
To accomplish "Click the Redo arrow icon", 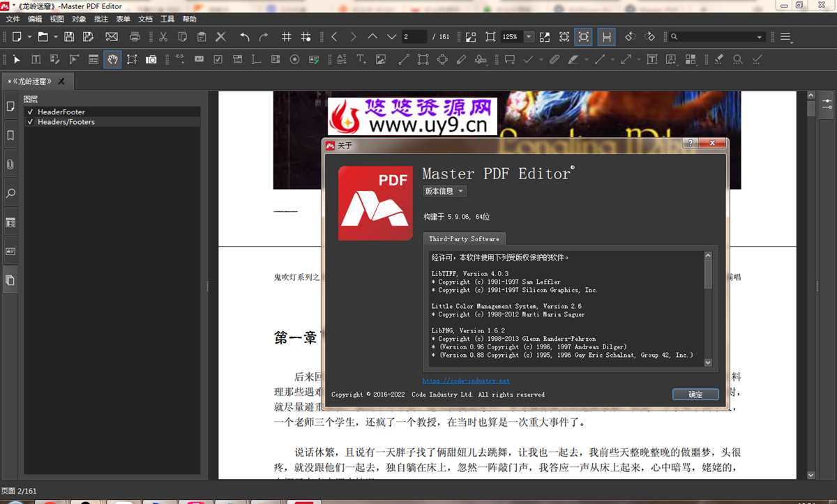I will click(264, 37).
